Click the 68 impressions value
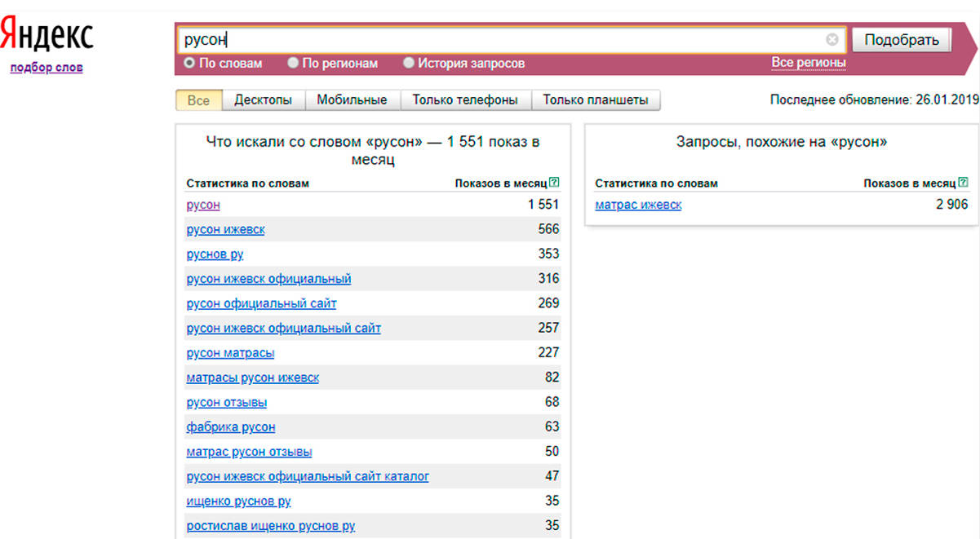This screenshot has height=539, width=980. coord(552,402)
